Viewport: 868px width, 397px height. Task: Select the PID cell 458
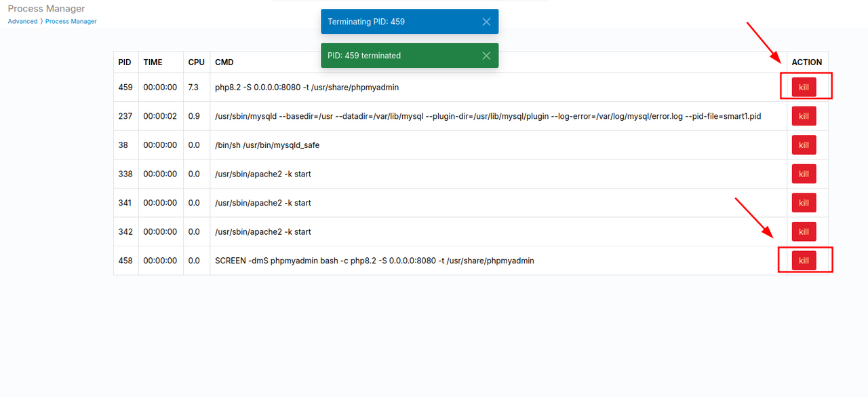125,261
